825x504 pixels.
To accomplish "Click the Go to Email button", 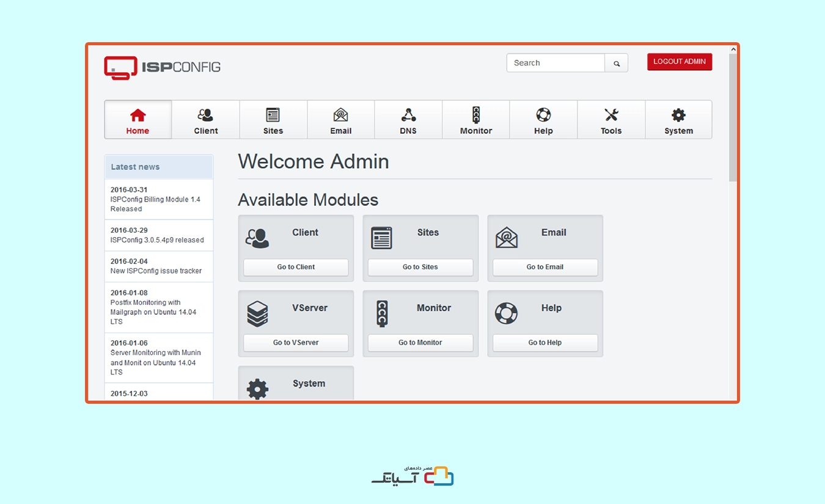I will tap(545, 267).
